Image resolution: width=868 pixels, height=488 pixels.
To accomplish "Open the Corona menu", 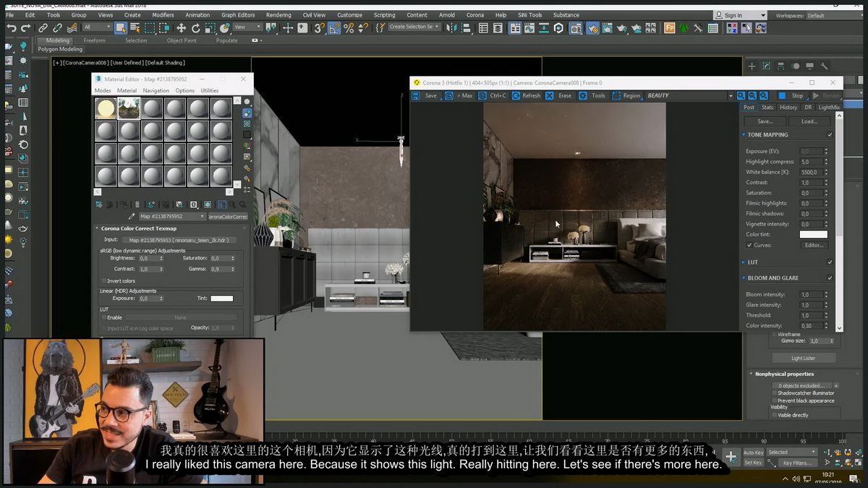I will pos(475,14).
